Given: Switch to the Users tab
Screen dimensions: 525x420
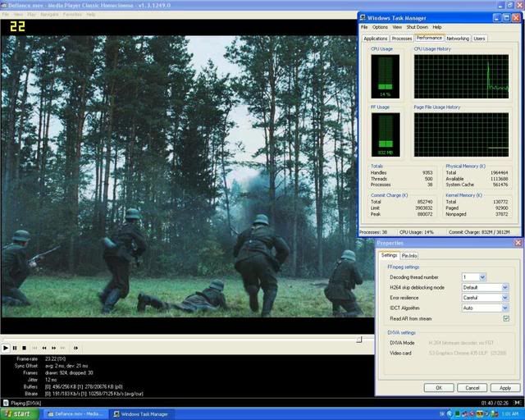Looking at the screenshot, I should coord(479,39).
